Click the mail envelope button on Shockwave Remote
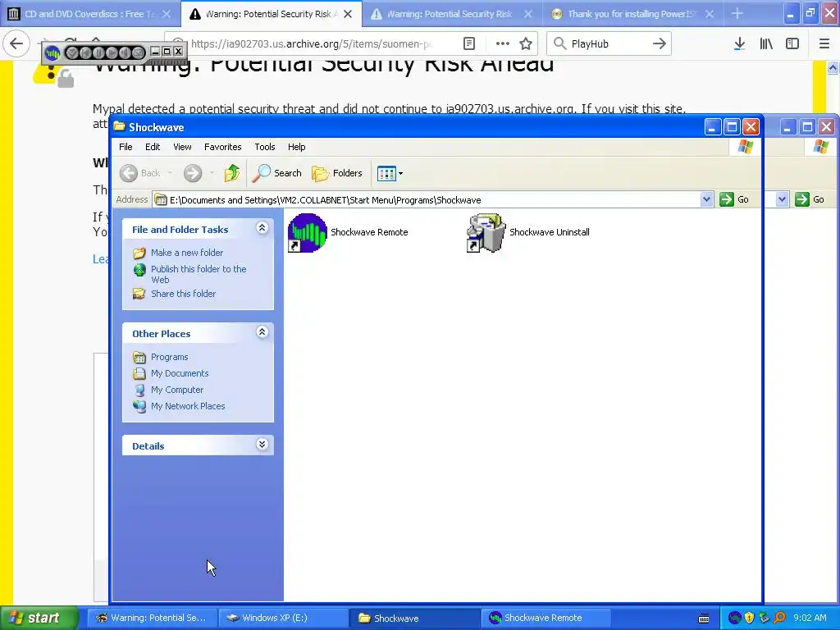Viewport: 840px width, 630px height. pyautogui.click(x=138, y=52)
